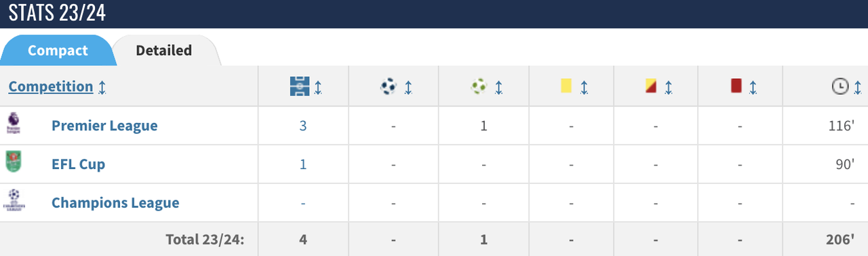Open the Champions League competition link

click(x=115, y=203)
